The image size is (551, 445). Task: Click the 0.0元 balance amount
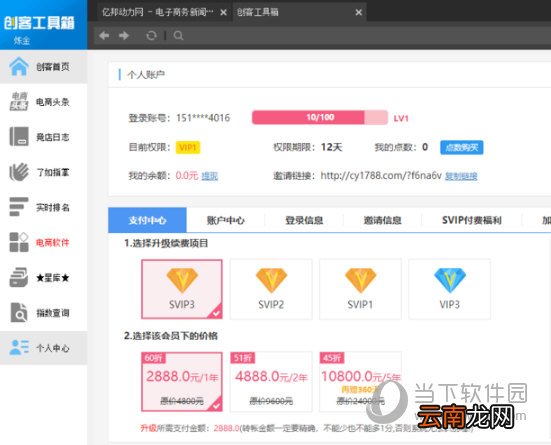click(x=187, y=175)
